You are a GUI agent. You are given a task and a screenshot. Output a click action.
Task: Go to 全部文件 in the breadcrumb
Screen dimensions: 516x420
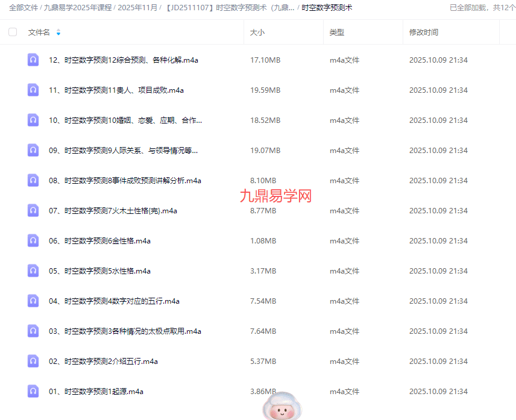click(24, 8)
